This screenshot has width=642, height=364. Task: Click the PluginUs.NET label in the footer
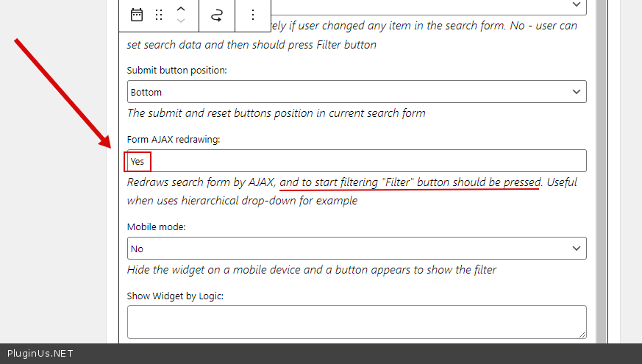pos(40,354)
